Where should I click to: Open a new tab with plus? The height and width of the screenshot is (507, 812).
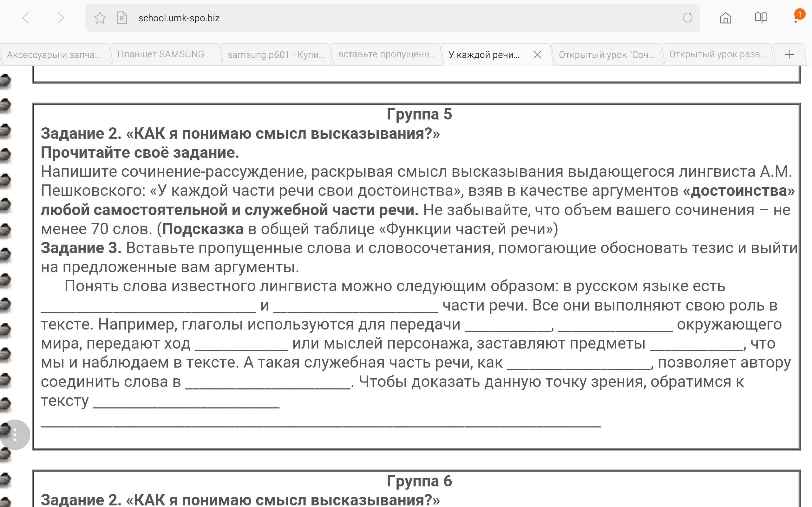pos(789,55)
